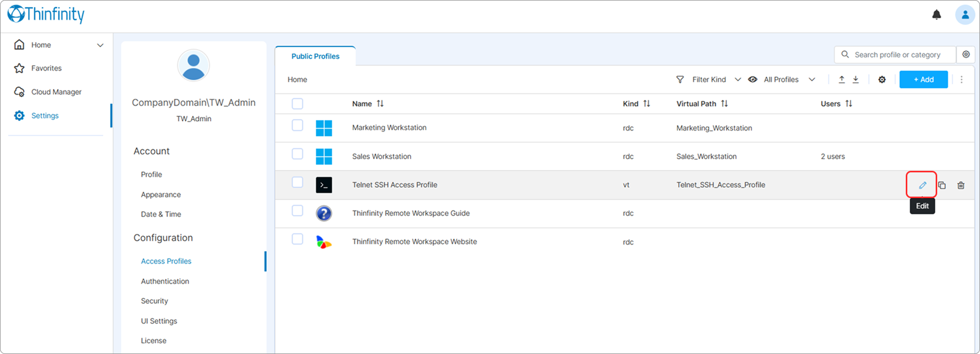Open the gear settings icon beside Add
Screen dimensions: 980x354
882,79
